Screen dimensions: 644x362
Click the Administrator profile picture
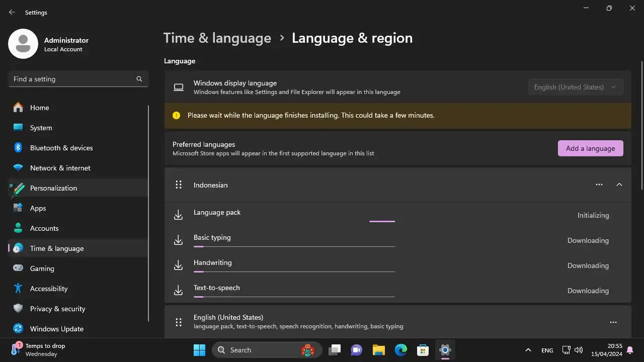point(23,44)
